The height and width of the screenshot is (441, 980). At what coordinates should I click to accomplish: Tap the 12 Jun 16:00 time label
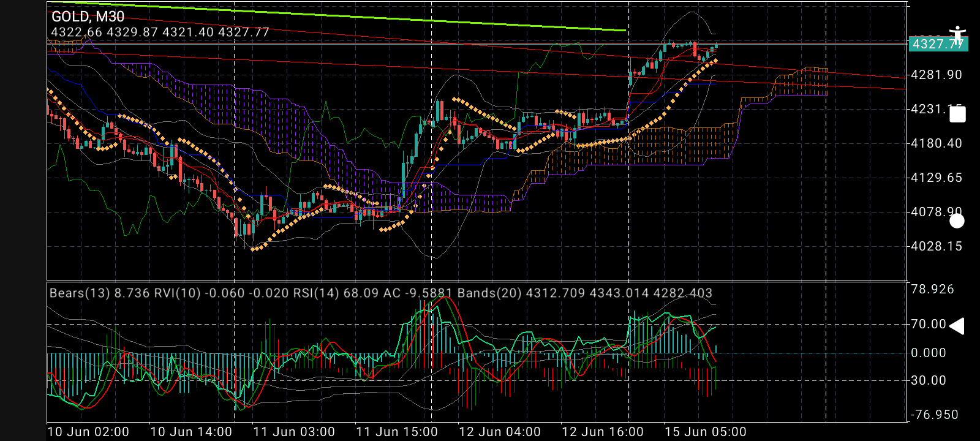[x=603, y=432]
